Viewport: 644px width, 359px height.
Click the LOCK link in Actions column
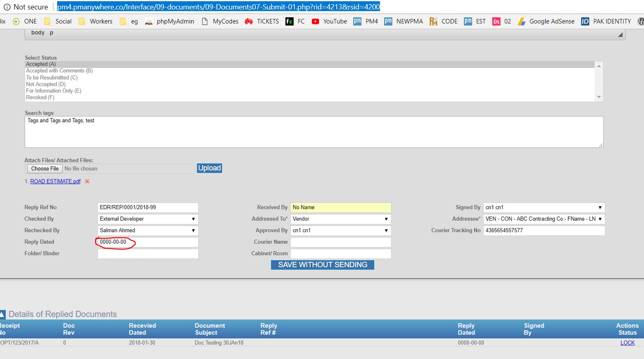pyautogui.click(x=627, y=343)
